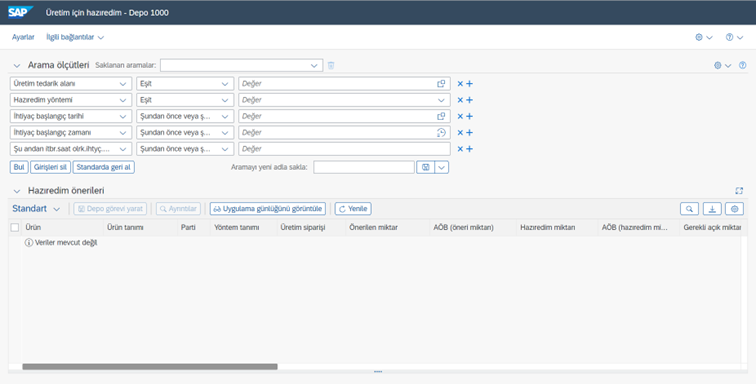Collapse Hazıredim önerileri section

point(17,191)
